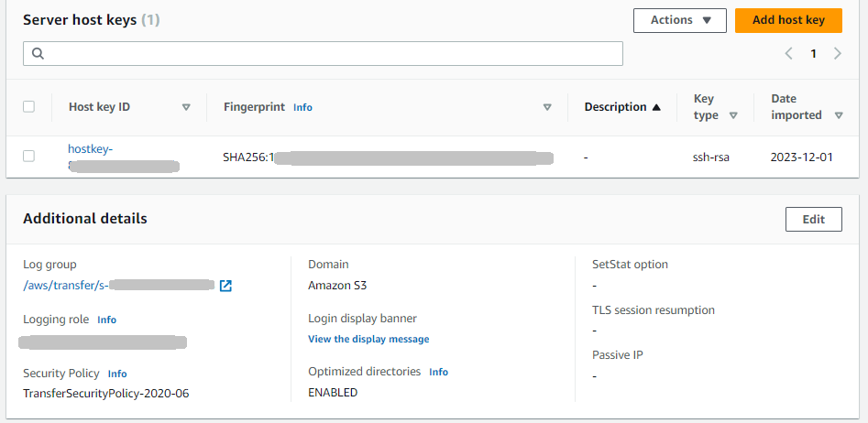Click Edit in Additional details

[x=813, y=219]
